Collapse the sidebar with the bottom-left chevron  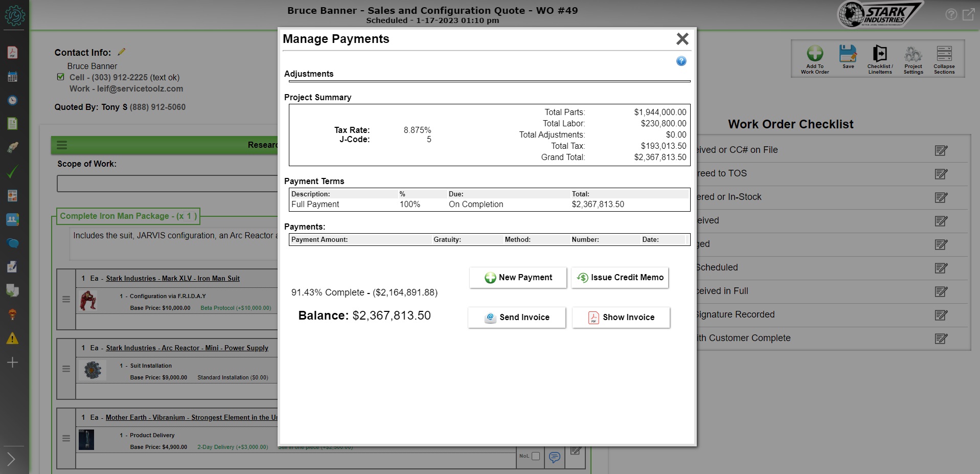(x=11, y=459)
